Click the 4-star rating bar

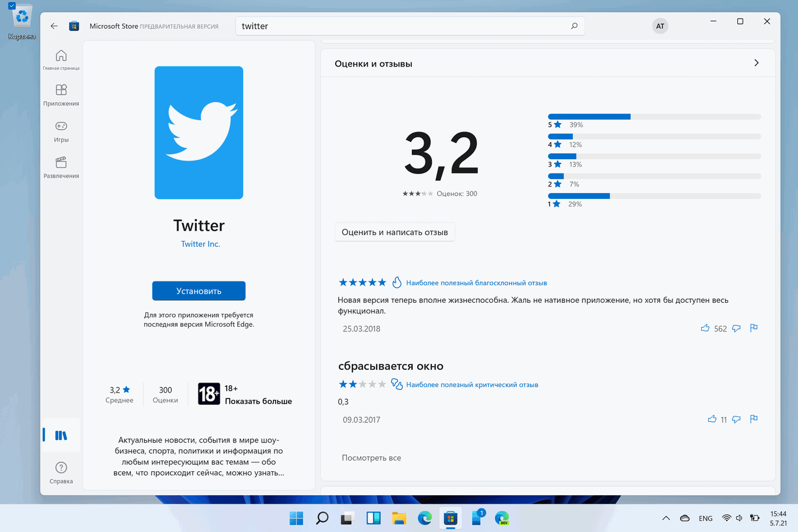tap(654, 137)
